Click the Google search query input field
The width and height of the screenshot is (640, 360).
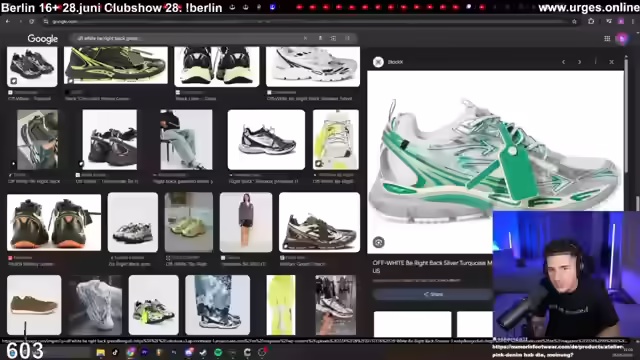[x=188, y=38]
